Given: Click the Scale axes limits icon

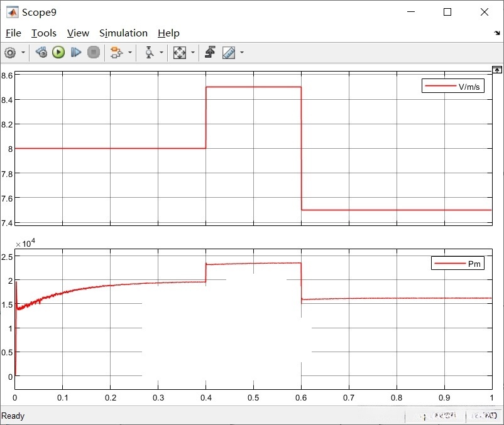Looking at the screenshot, I should [x=180, y=53].
